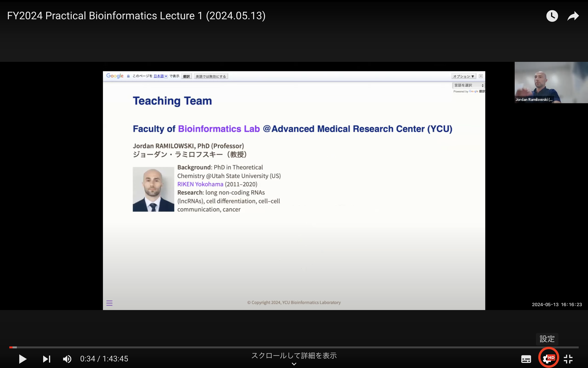Click the Share arrow icon

(573, 16)
